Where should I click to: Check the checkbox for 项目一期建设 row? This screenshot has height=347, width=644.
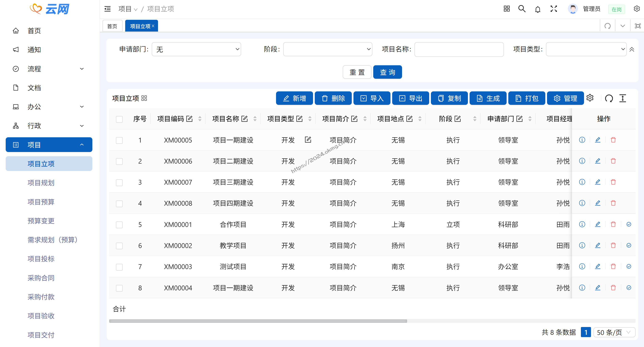pyautogui.click(x=119, y=140)
